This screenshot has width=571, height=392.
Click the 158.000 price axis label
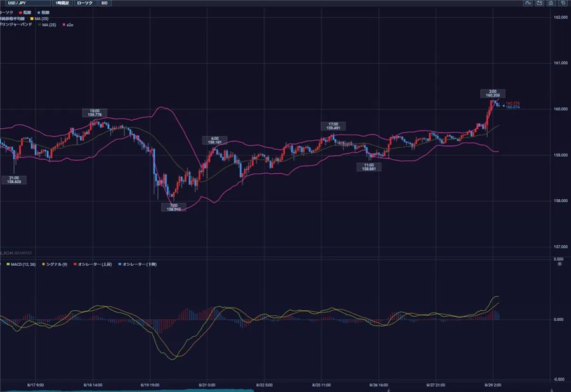pos(561,200)
